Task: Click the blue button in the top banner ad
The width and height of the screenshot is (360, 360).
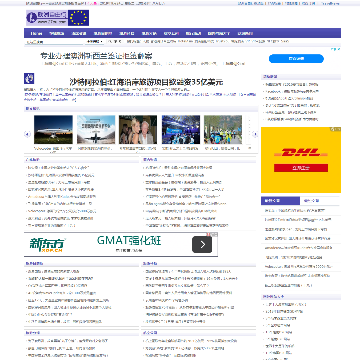Action: [x=296, y=58]
